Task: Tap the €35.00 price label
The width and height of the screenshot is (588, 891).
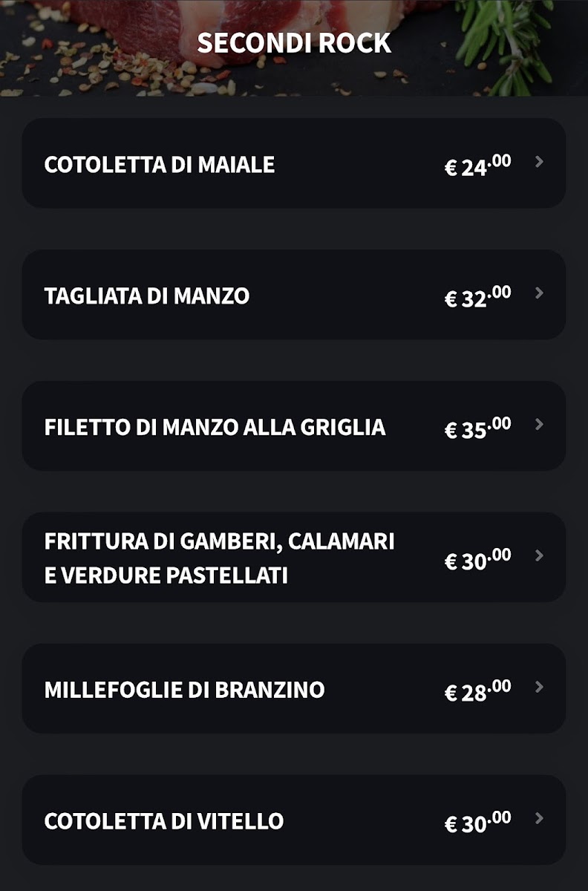Action: point(477,428)
